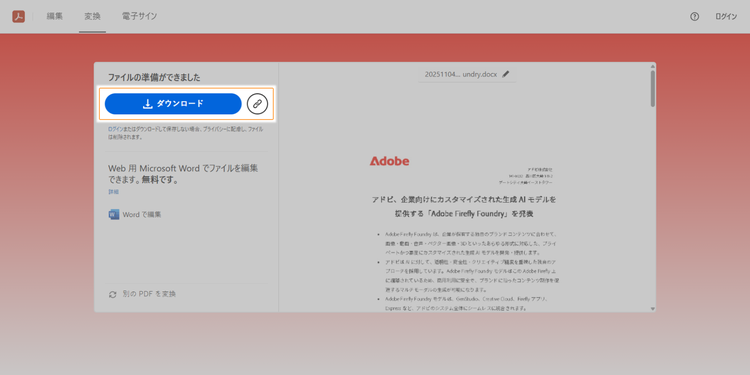Click the refresh icon beside 別の PDF を変換
The width and height of the screenshot is (750, 375).
coord(113,294)
